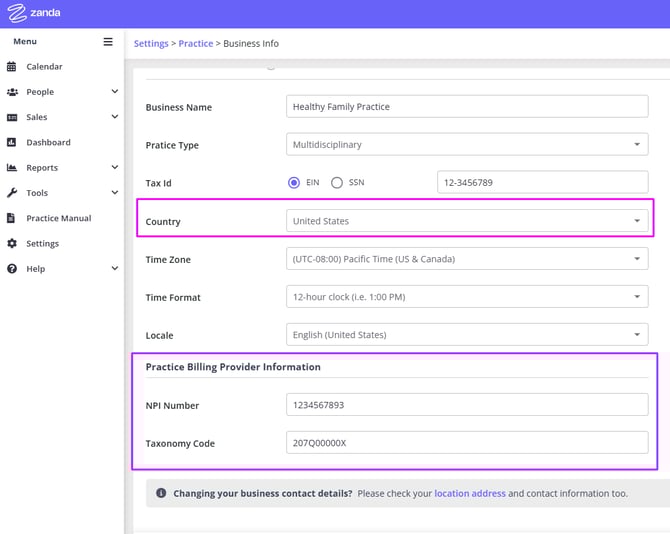Open Practice Manual document icon
Screen dimensions: 670x534
tap(12, 218)
